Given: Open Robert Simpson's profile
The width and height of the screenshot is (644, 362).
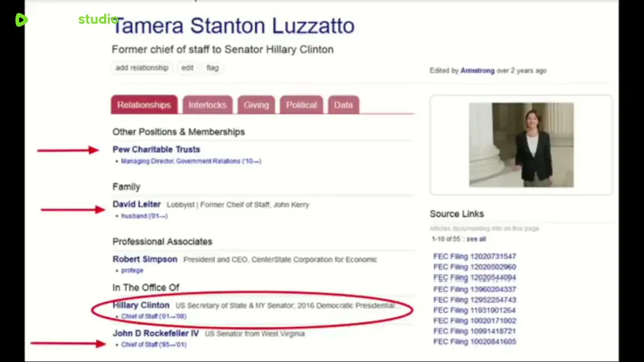Looking at the screenshot, I should (145, 259).
